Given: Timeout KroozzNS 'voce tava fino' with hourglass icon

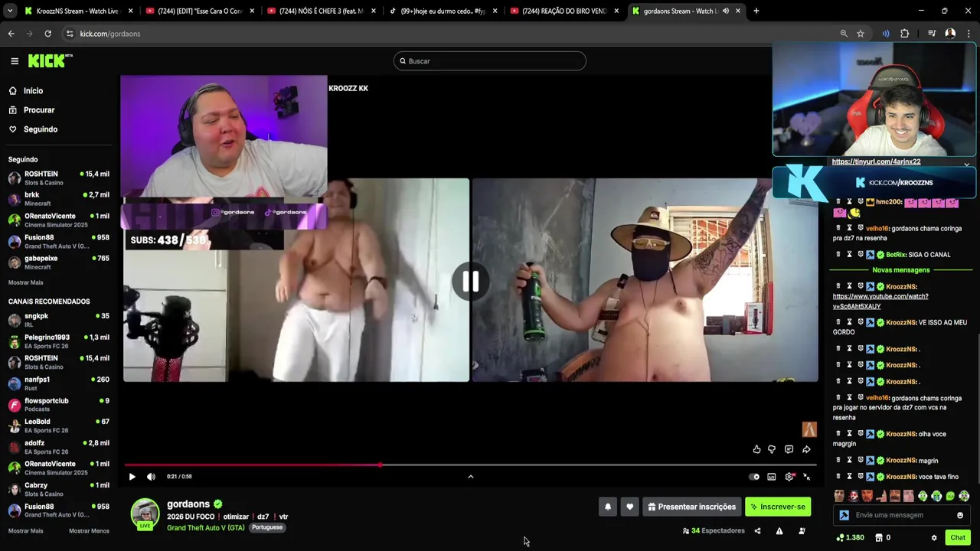Looking at the screenshot, I should [x=849, y=477].
